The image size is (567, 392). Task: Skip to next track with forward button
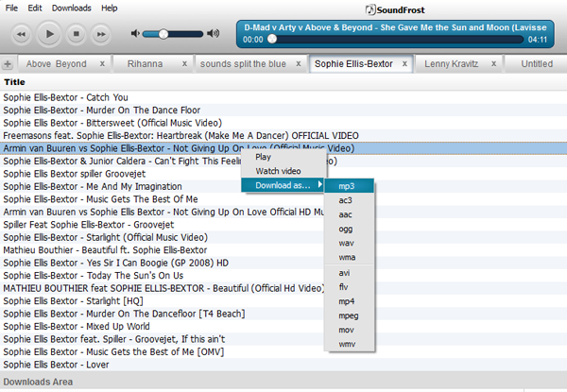click(x=101, y=34)
